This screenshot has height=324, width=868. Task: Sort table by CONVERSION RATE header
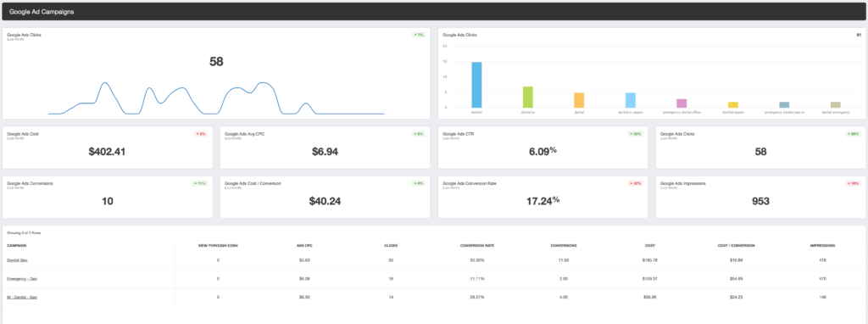click(477, 245)
